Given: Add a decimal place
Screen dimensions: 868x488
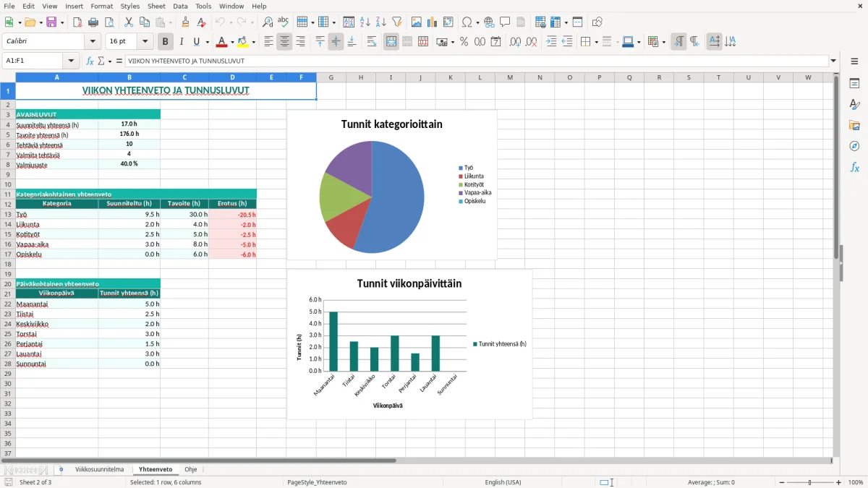Looking at the screenshot, I should (515, 42).
